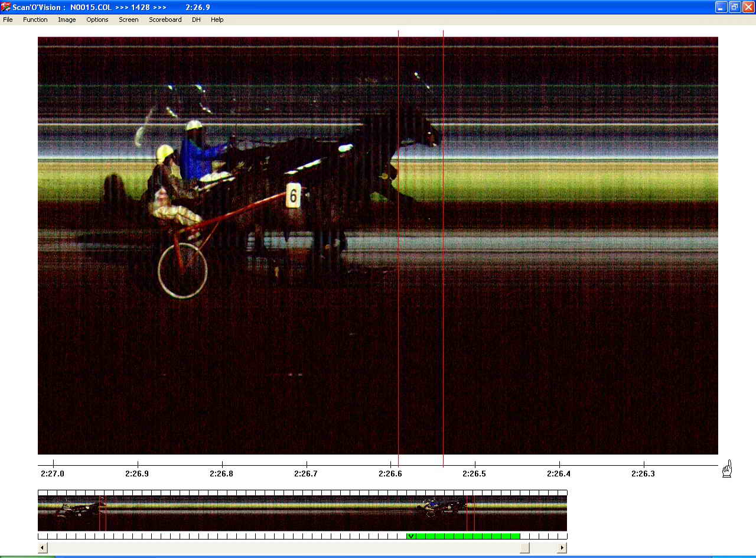This screenshot has height=558, width=756.
Task: Open the Function menu
Action: click(x=35, y=20)
